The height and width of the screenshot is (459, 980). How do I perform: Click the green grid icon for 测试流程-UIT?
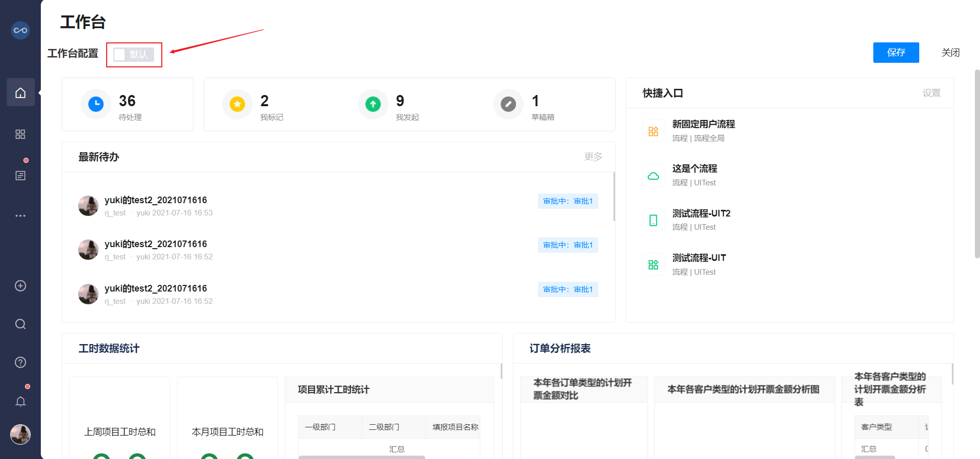click(x=653, y=265)
